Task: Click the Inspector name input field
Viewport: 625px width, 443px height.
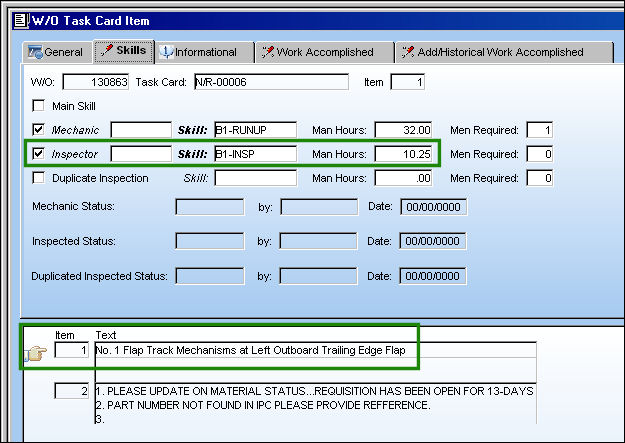Action: (x=141, y=154)
